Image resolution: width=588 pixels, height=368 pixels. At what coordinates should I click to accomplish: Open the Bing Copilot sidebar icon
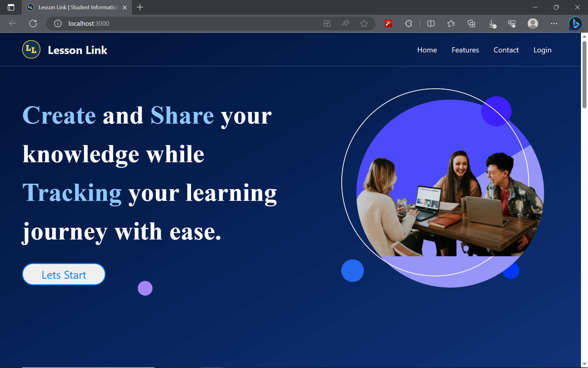coord(575,24)
